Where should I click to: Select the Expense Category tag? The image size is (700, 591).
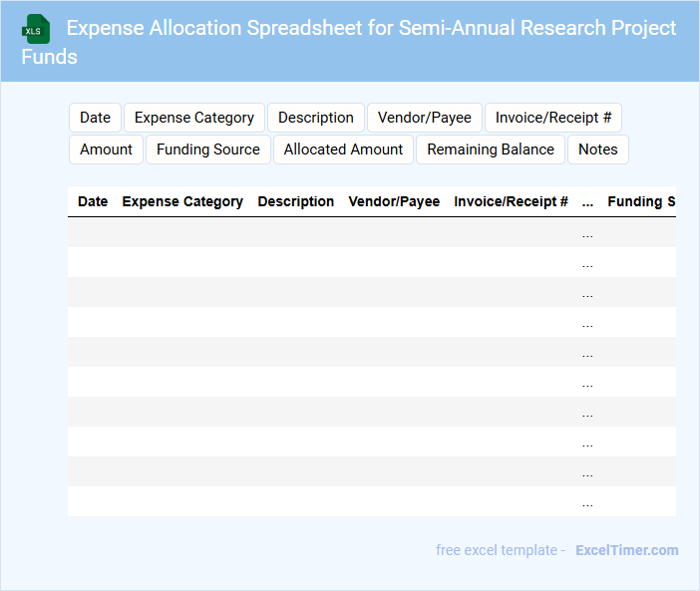point(194,118)
